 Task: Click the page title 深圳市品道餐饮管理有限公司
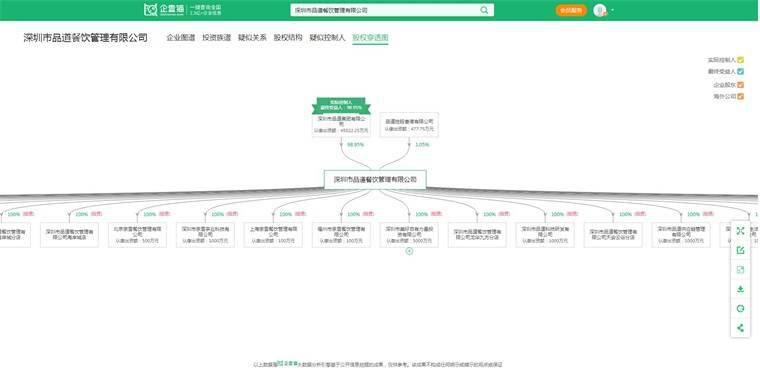pyautogui.click(x=86, y=38)
